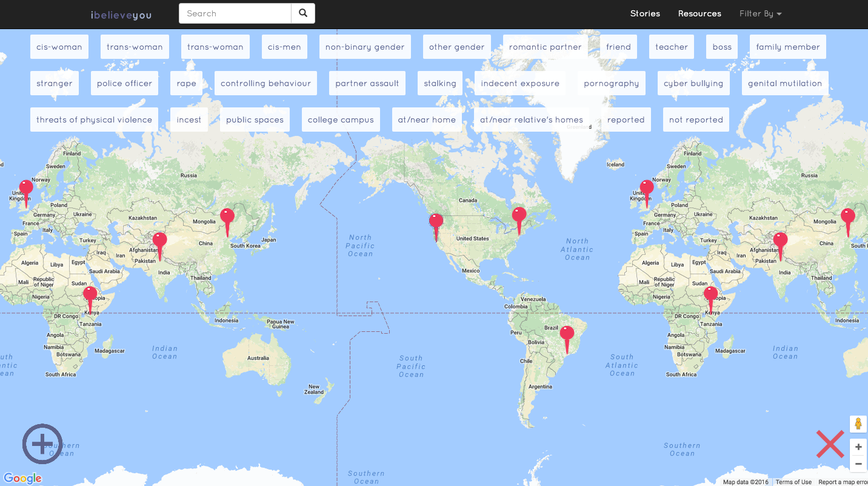Click the ibelieveyou logo
Screen dimensions: 868x486
121,15
